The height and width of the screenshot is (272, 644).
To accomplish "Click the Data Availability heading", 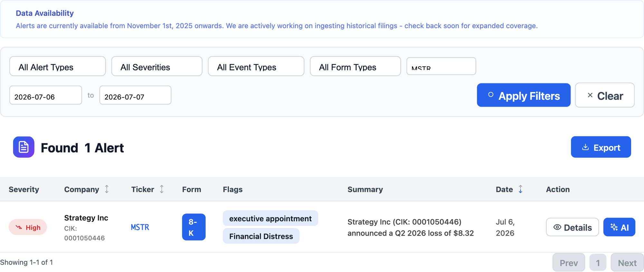I will [45, 13].
